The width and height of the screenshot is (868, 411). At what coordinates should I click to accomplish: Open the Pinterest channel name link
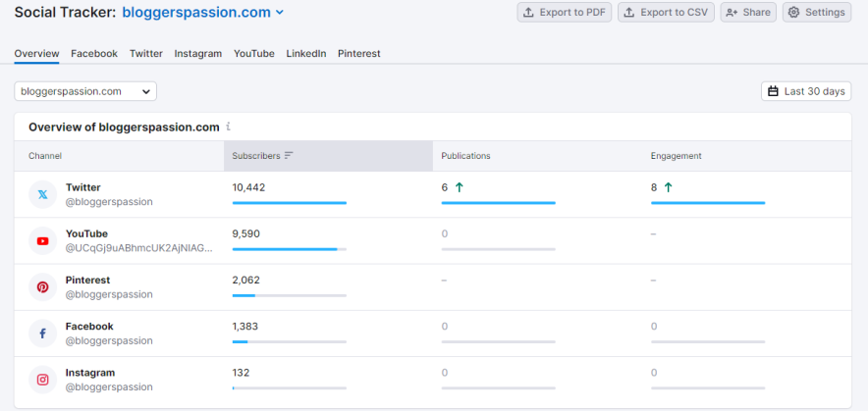pyautogui.click(x=88, y=280)
